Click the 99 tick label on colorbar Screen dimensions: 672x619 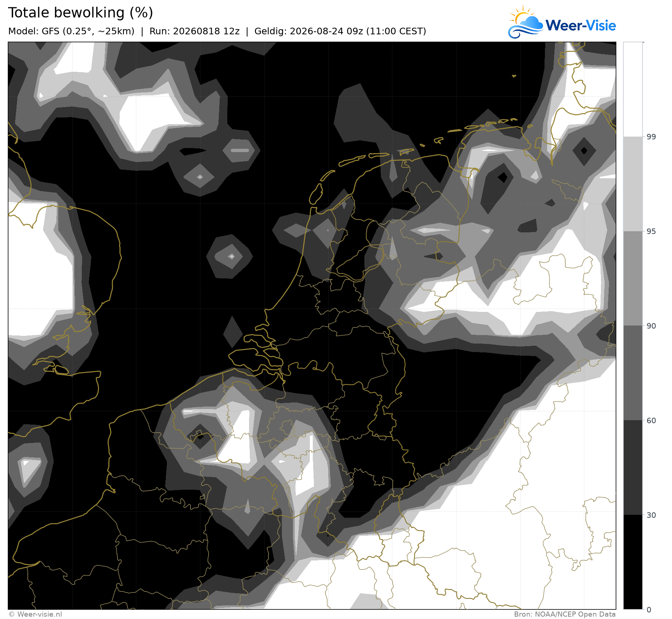[x=651, y=137]
